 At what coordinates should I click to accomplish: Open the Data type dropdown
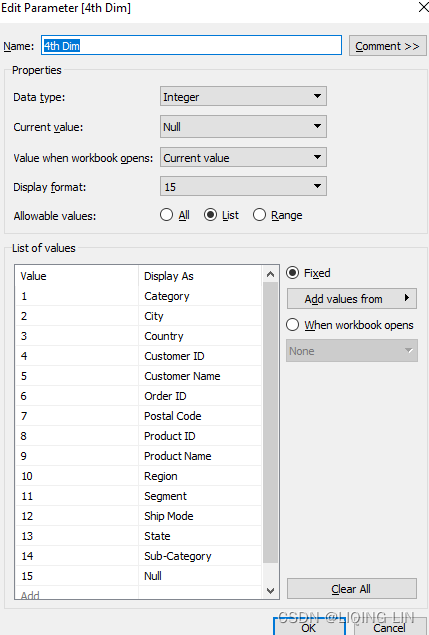coord(243,96)
